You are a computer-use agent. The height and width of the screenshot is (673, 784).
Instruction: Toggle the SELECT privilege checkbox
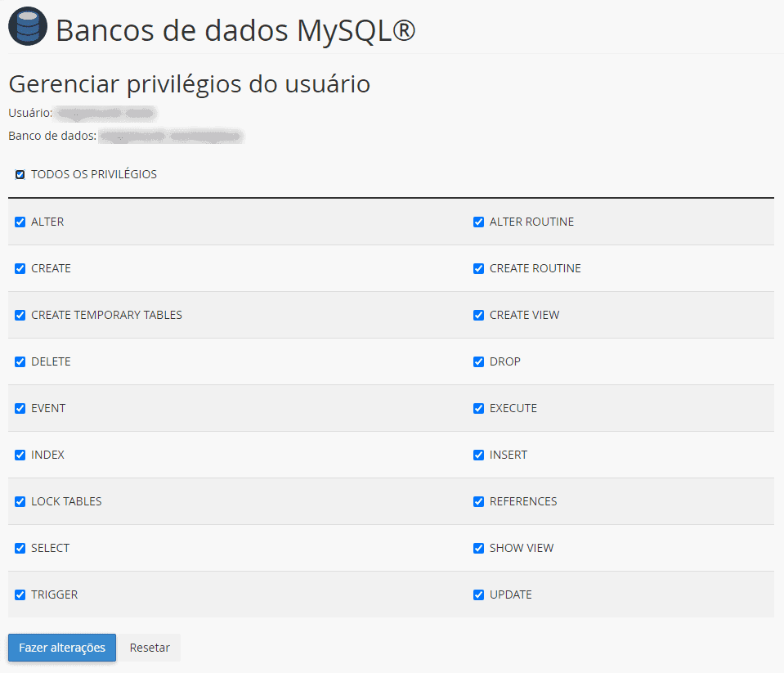click(20, 548)
